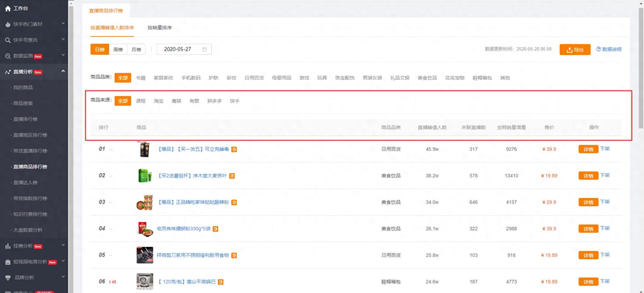The image size is (644, 293).
Task: Click the question mark 数据说明 icon
Action: pyautogui.click(x=599, y=49)
